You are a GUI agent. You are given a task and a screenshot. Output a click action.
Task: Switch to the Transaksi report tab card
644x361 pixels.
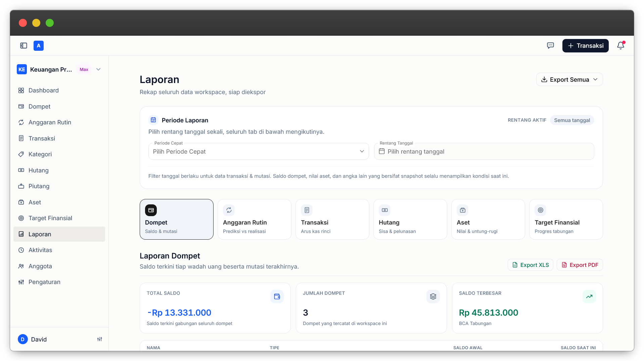tap(332, 219)
